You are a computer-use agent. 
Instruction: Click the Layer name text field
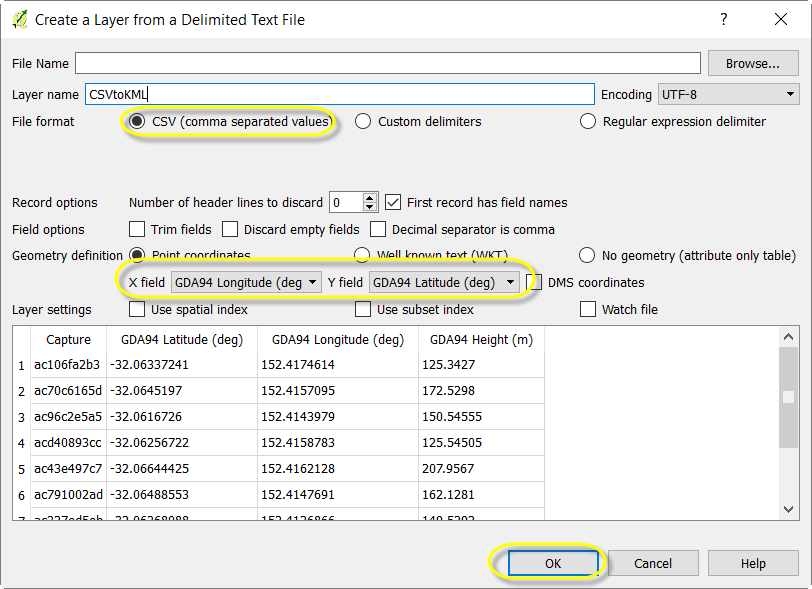pos(340,94)
